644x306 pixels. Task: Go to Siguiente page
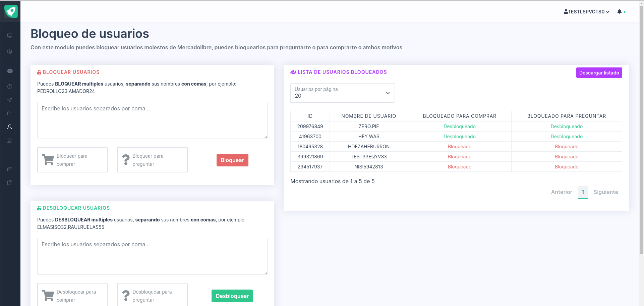606,192
